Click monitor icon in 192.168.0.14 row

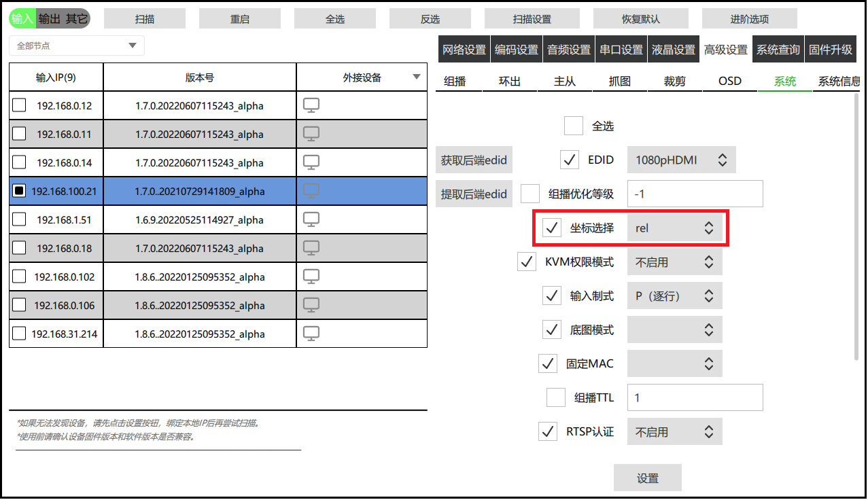pyautogui.click(x=311, y=162)
